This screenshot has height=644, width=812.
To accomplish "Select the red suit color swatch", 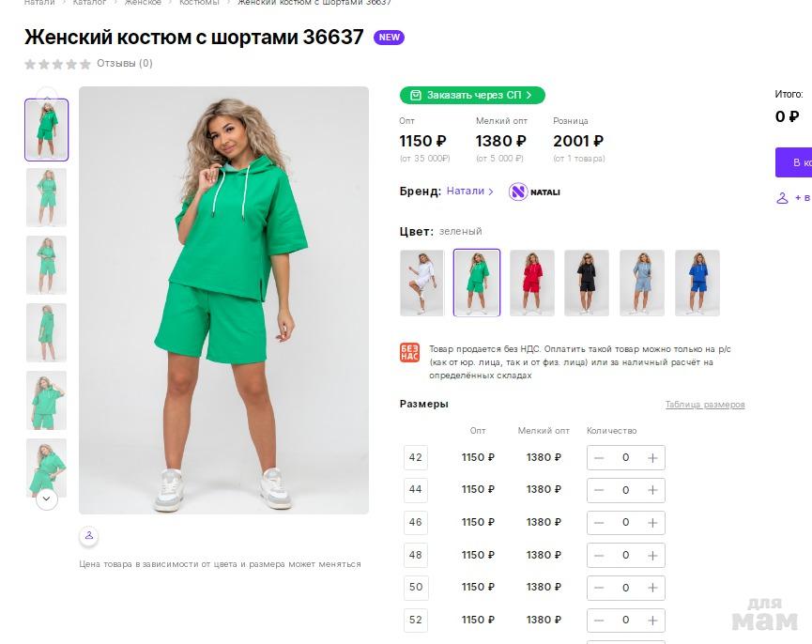I will coord(531,283).
